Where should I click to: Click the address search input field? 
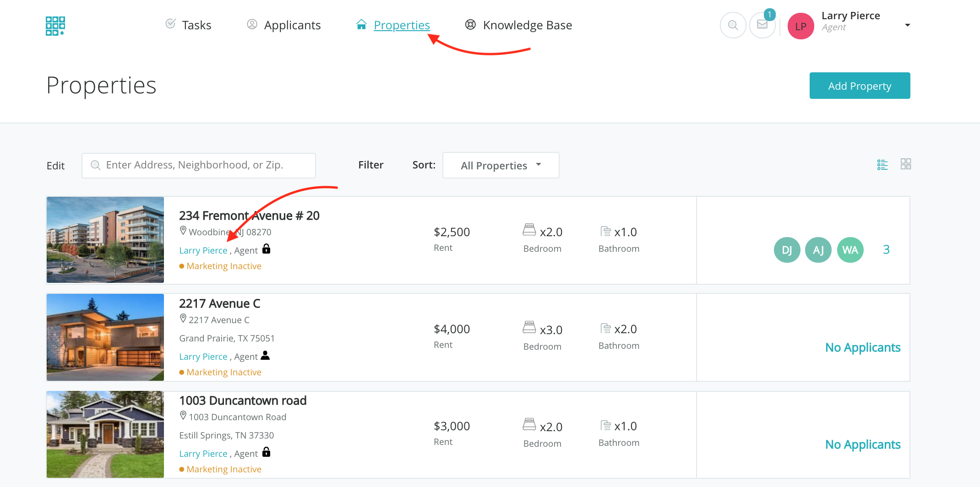(199, 165)
